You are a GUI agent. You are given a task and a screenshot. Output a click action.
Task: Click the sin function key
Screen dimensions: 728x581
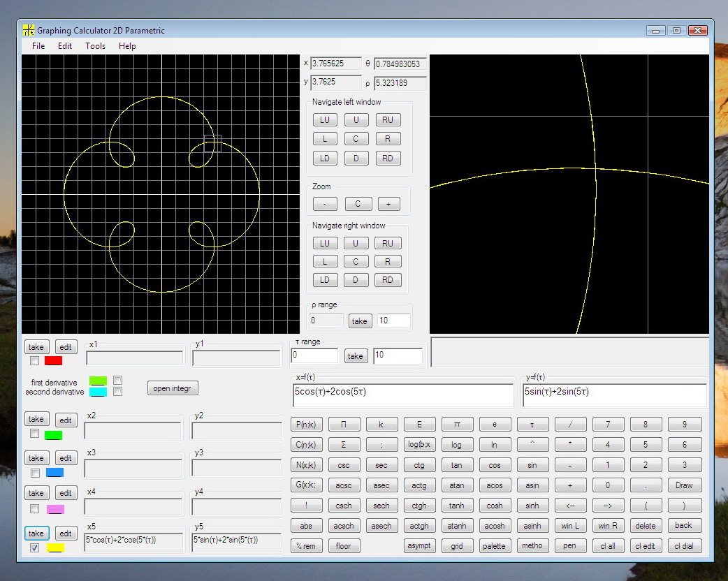click(532, 465)
